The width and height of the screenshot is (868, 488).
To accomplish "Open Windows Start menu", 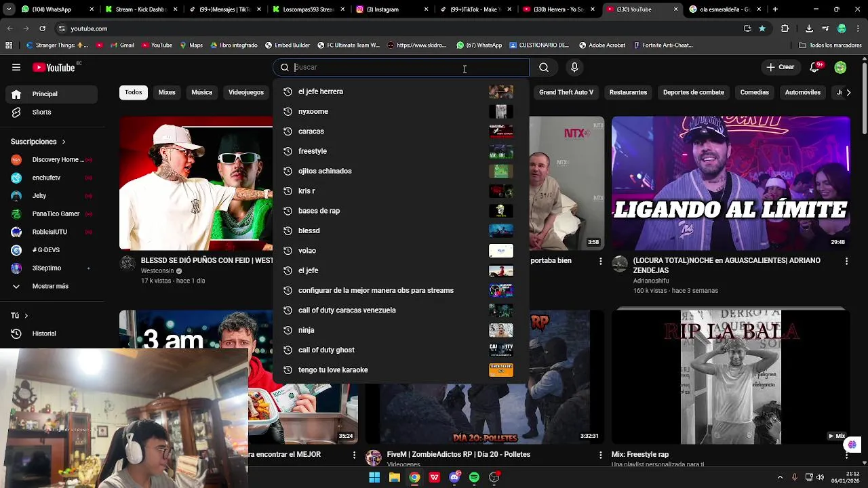I will tap(374, 477).
